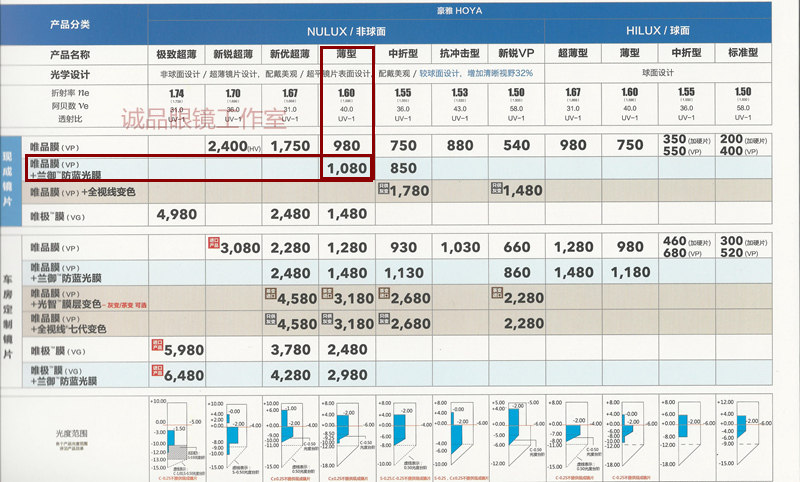Click the 唯品膜(VP)+全视线变色 row label
Screen dimensions: 800x482
(x=83, y=192)
